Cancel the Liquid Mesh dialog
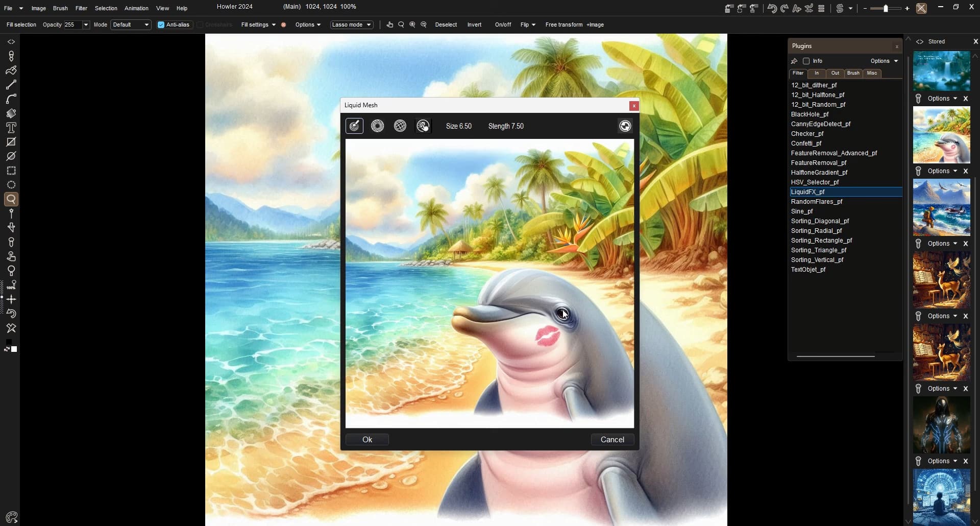Screen dimensions: 980x526 point(612,440)
